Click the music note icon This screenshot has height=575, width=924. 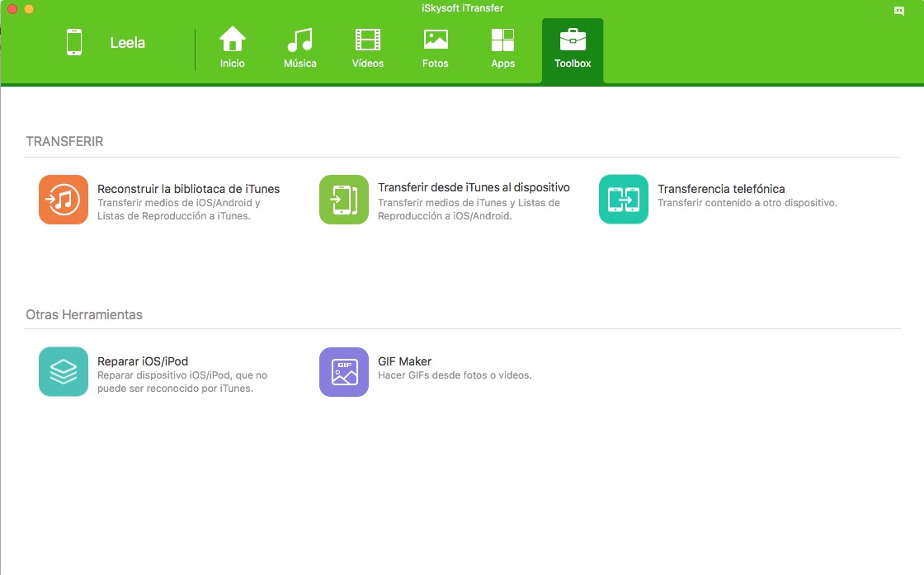tap(300, 40)
